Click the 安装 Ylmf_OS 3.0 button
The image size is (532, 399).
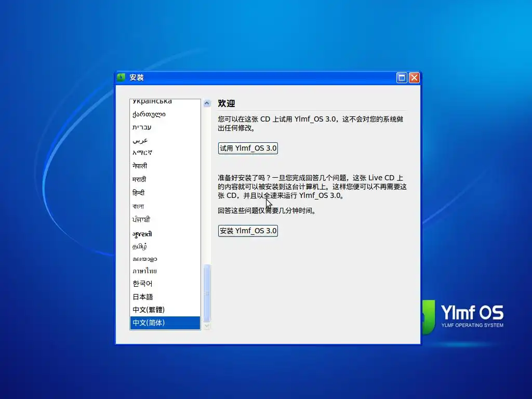(248, 231)
